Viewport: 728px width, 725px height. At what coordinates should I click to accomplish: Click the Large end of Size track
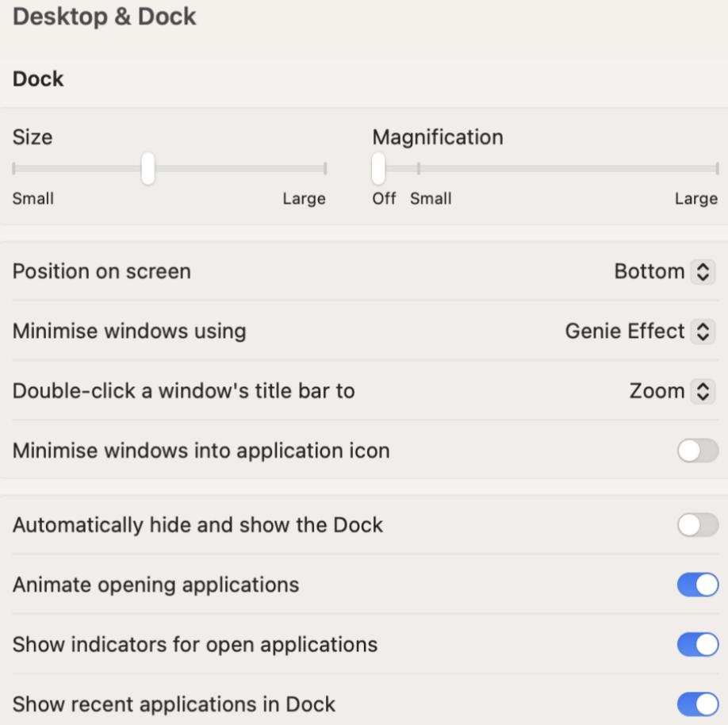(x=325, y=169)
